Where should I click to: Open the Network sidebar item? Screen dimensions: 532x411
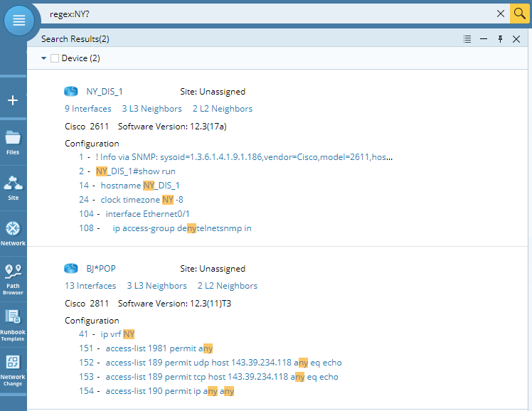point(13,234)
